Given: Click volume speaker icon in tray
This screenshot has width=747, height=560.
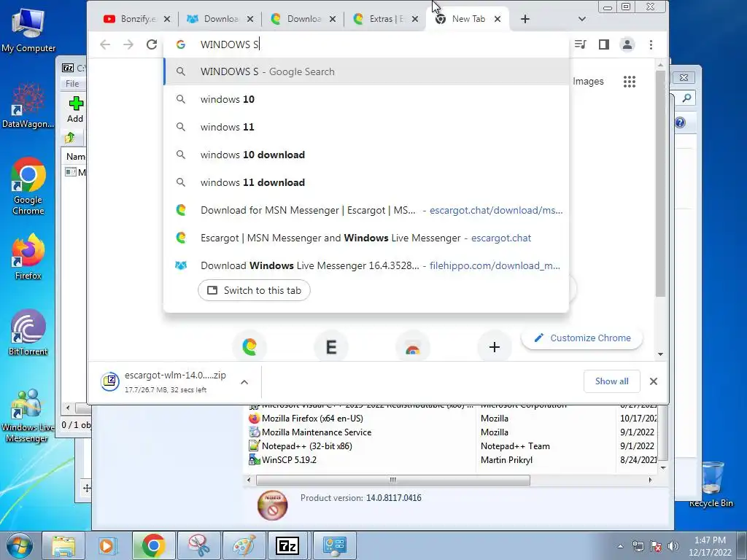Looking at the screenshot, I should point(673,546).
